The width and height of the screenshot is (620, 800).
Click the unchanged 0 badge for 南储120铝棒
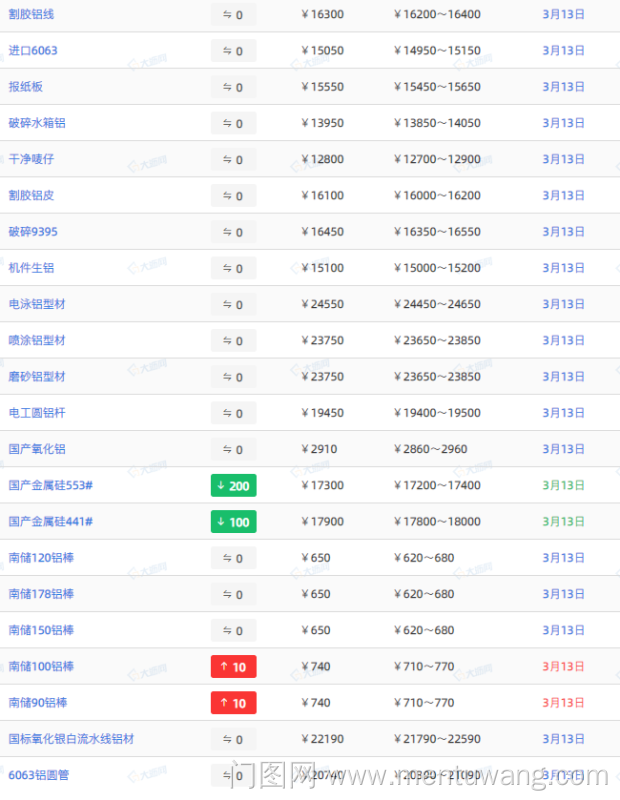point(233,558)
